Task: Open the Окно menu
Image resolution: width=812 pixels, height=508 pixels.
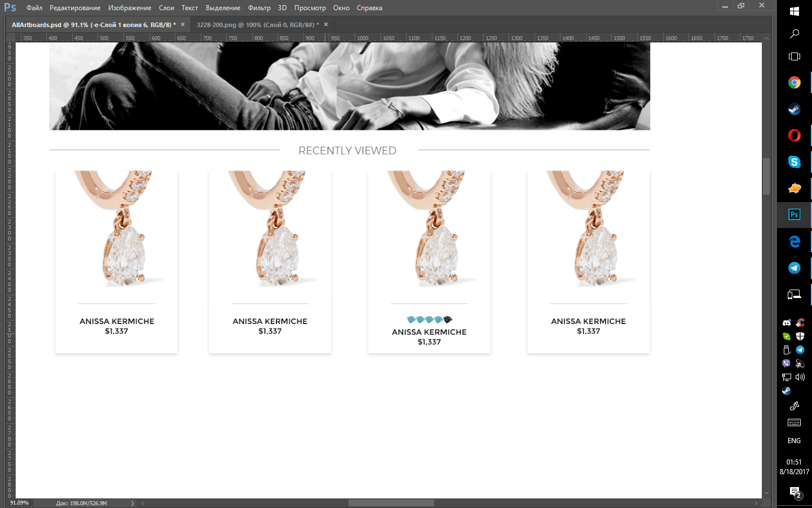Action: pos(341,8)
